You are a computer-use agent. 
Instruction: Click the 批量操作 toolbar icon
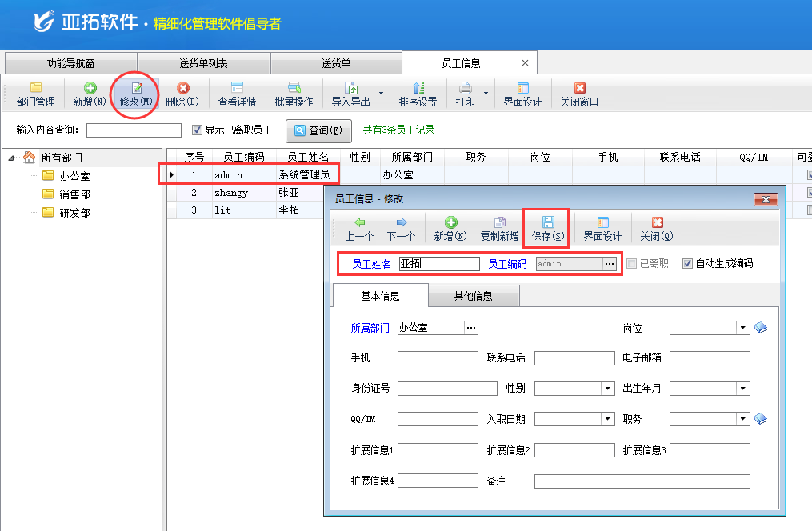click(294, 94)
